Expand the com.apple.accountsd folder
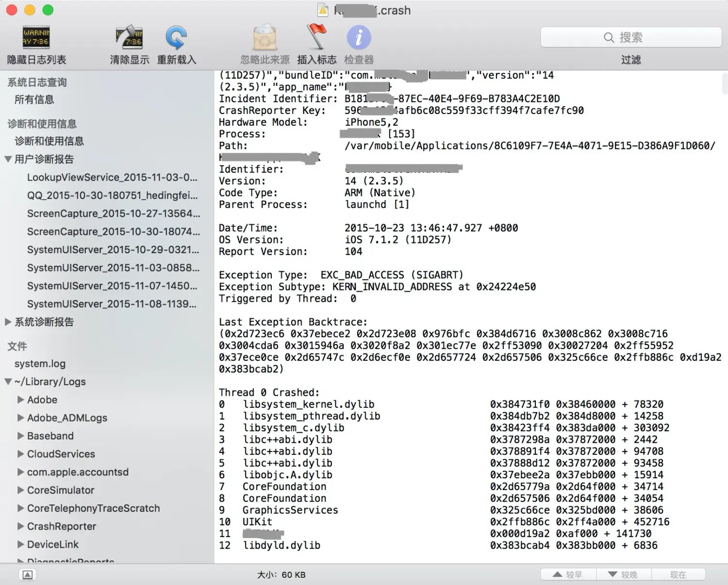The width and height of the screenshot is (728, 585). pos(21,472)
